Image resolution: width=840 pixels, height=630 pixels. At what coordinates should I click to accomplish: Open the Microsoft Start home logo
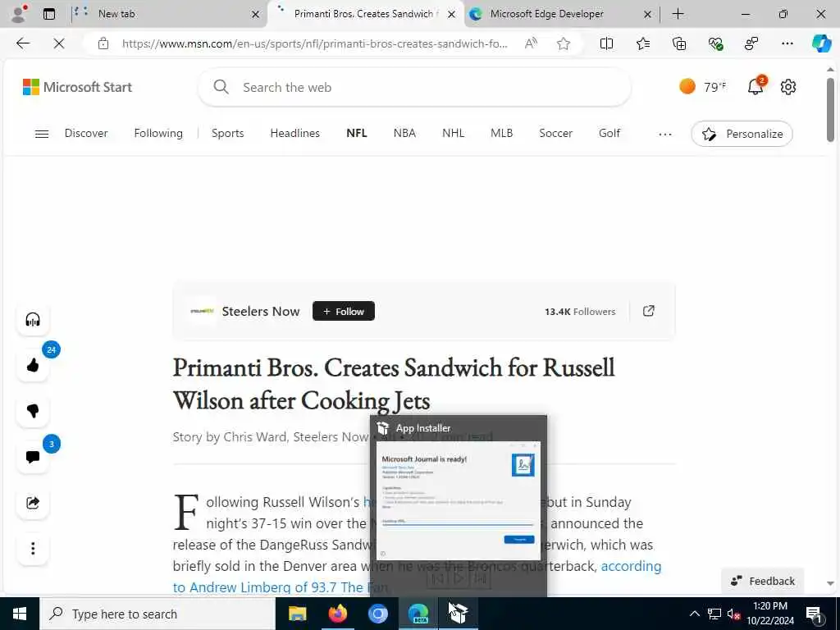(77, 87)
